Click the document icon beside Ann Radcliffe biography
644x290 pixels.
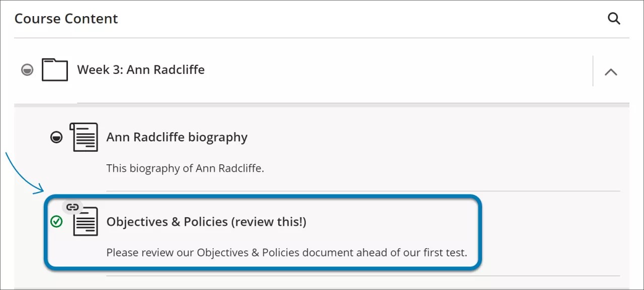(x=85, y=137)
